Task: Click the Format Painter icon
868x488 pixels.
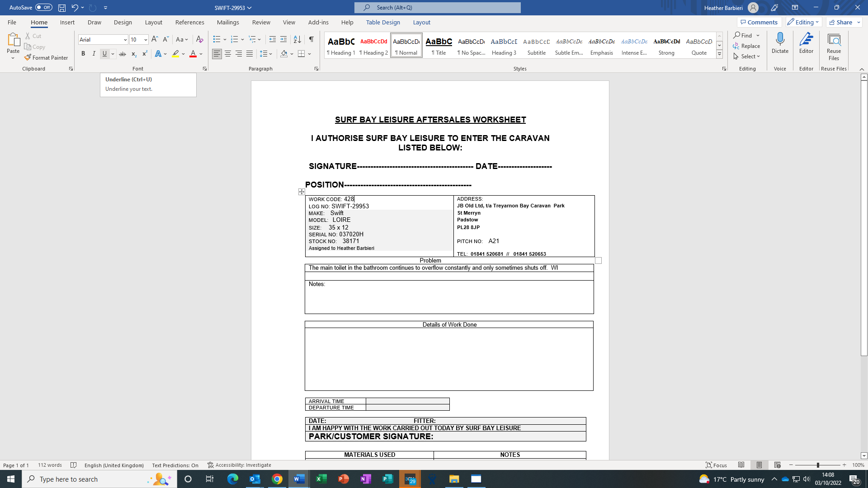Action: coord(28,57)
